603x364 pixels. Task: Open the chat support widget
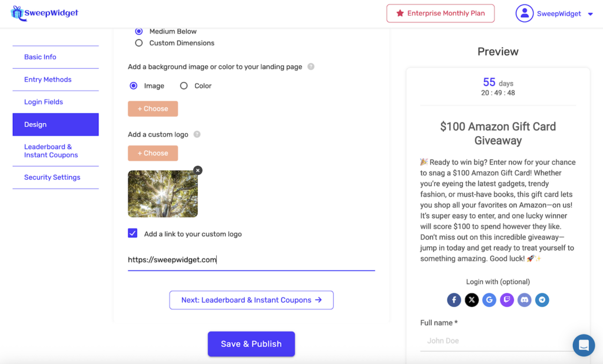pyautogui.click(x=584, y=345)
